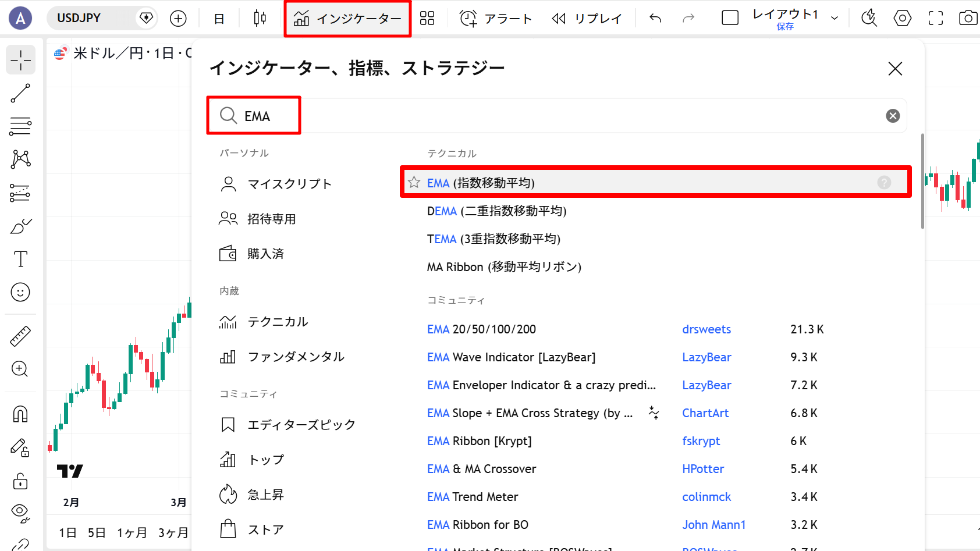Open the indicator templates grid icon

coord(427,18)
